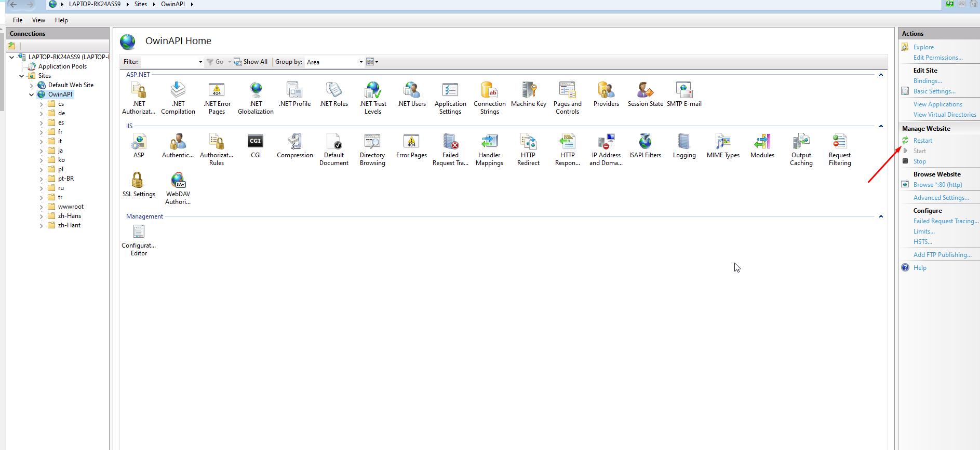Open Directory Browsing feature
This screenshot has width=980, height=450.
pos(372,149)
